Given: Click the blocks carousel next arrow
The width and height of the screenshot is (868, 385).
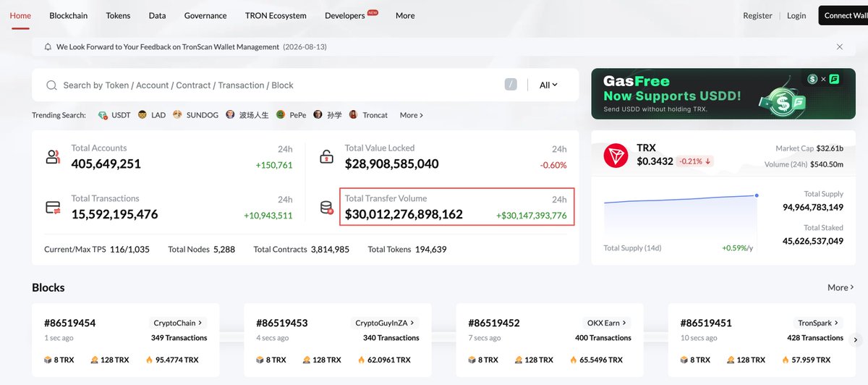Looking at the screenshot, I should point(855,340).
